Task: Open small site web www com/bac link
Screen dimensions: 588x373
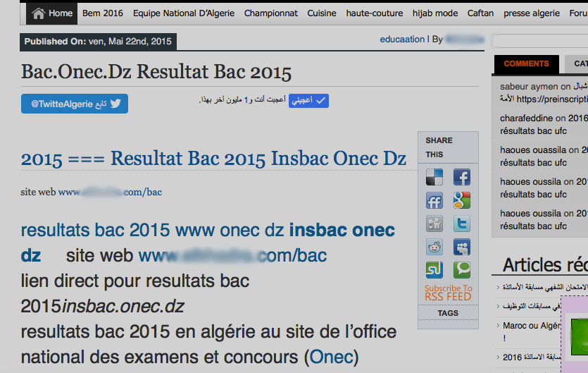Action: pos(110,192)
